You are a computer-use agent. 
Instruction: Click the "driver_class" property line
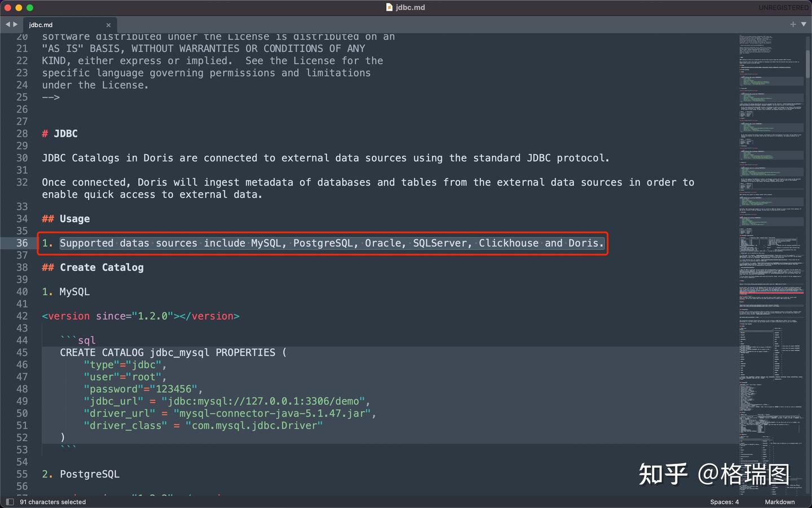pos(203,426)
